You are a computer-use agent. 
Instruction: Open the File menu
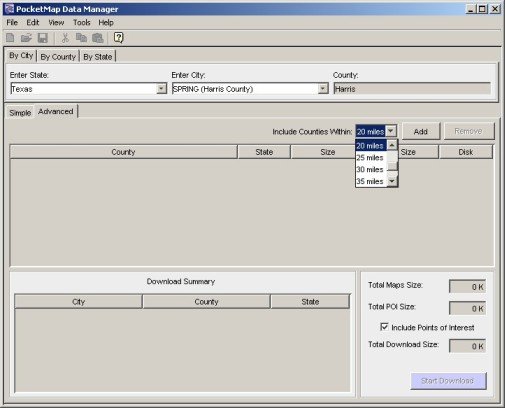(x=12, y=22)
